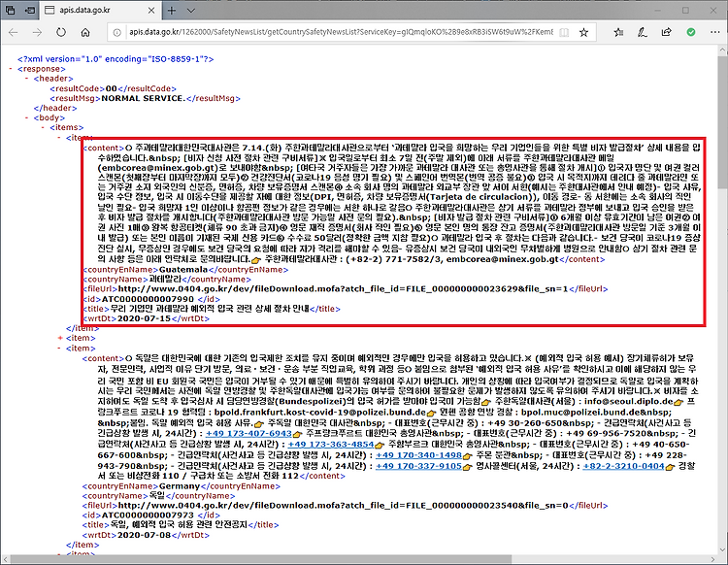Call link +49 170-340-1498
The width and height of the screenshot is (728, 565).
(418, 455)
